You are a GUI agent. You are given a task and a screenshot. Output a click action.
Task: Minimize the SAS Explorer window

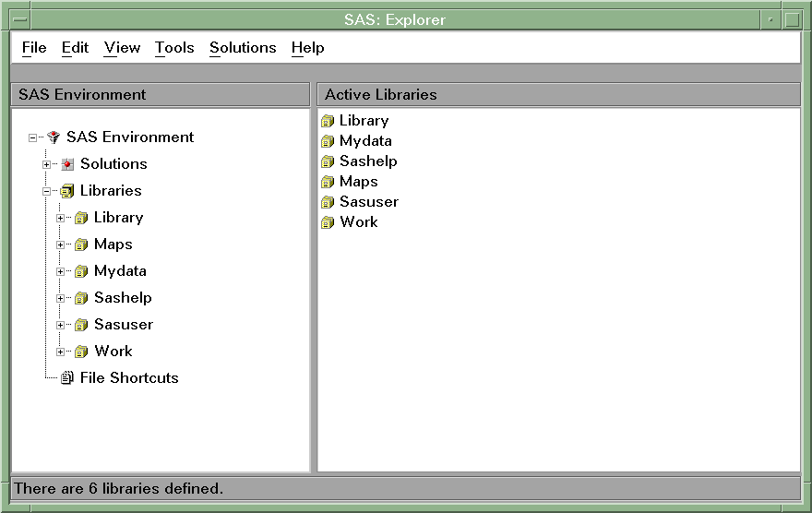[770, 19]
